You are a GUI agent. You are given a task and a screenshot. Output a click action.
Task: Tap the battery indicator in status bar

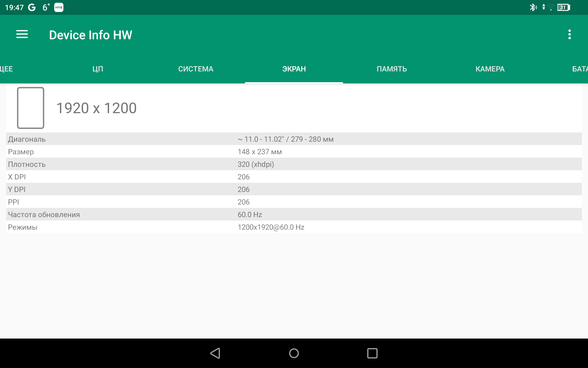[563, 7]
